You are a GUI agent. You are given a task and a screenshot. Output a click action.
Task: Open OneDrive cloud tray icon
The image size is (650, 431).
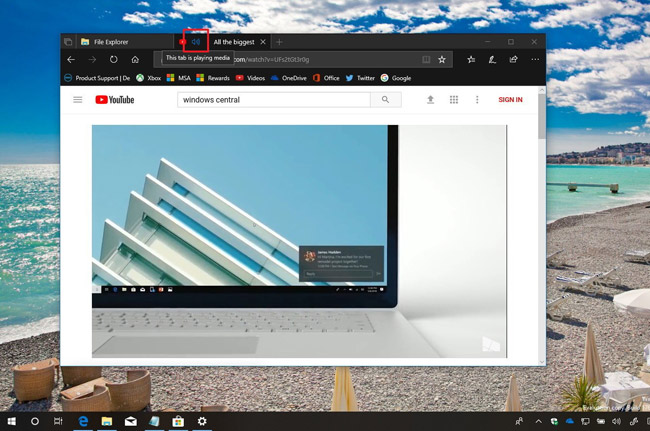click(570, 421)
